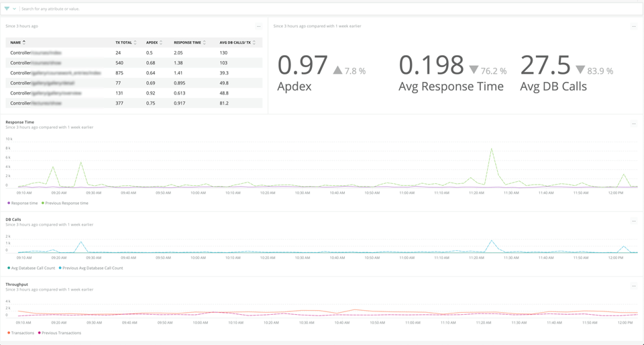
Task: Toggle the Previous Transactions legend series
Action: pos(60,333)
